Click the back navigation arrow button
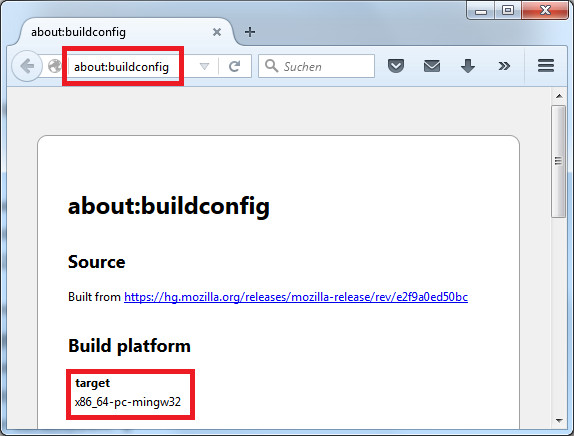 [x=27, y=66]
